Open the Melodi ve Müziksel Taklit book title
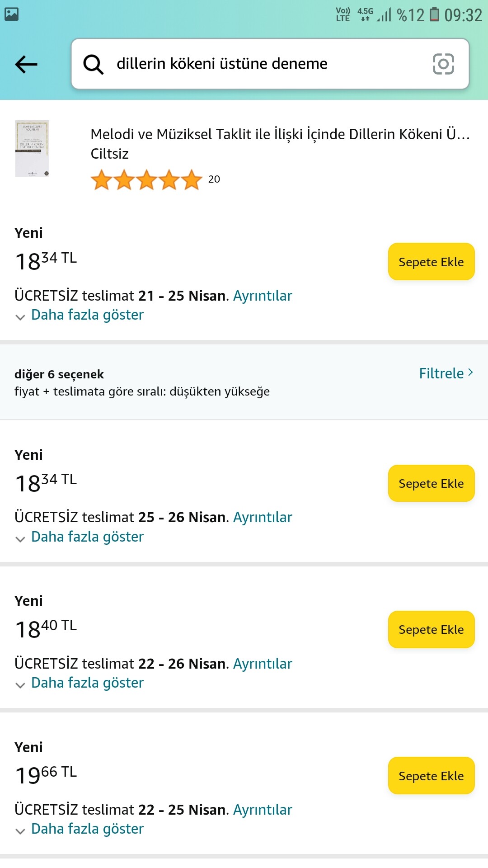The height and width of the screenshot is (868, 488). [x=280, y=135]
